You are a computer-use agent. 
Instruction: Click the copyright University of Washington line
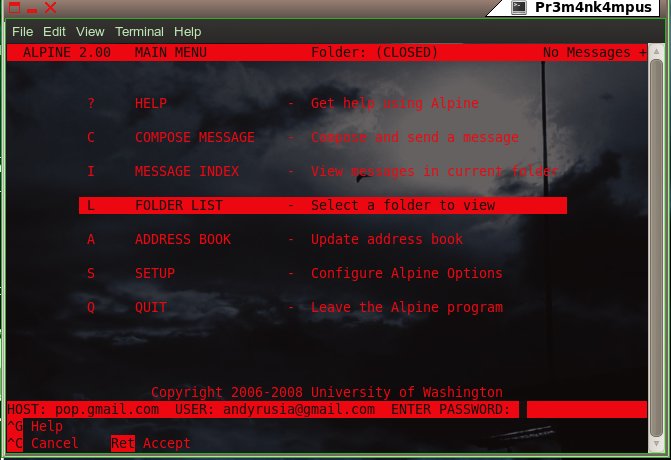coord(327,392)
